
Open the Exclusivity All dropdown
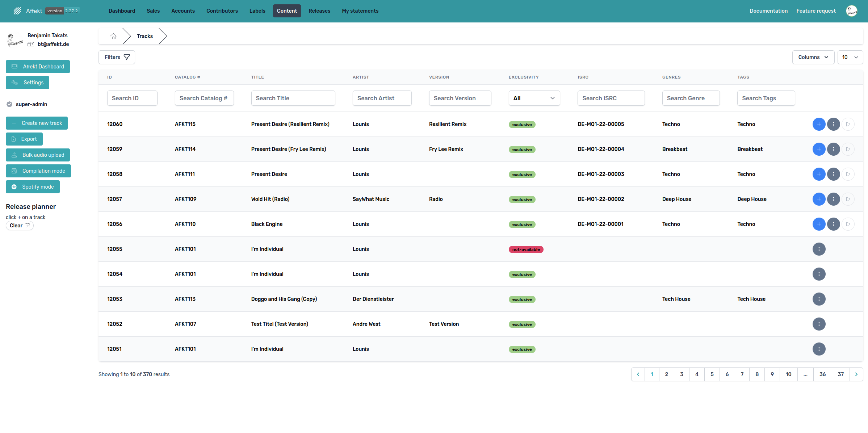point(534,98)
